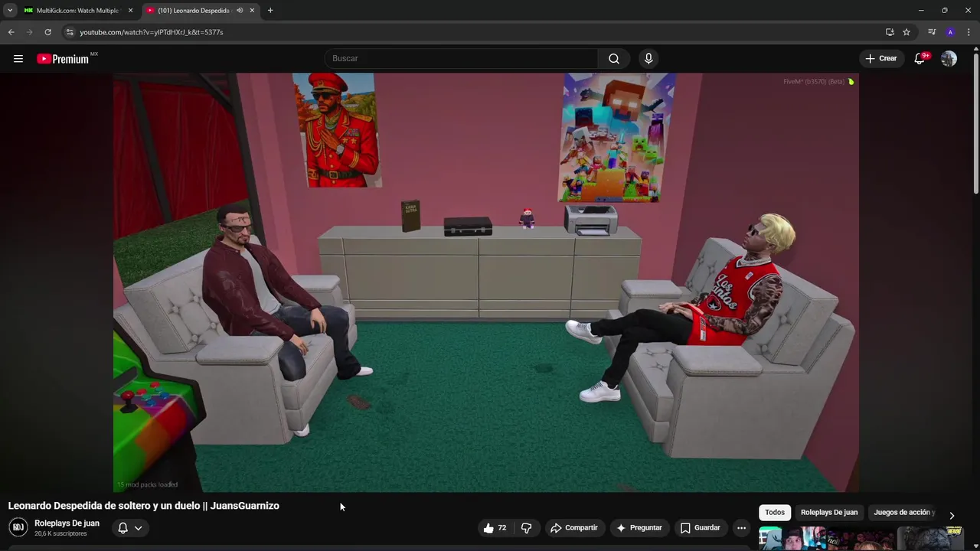
Task: Open the browser media control icon
Action: tap(932, 32)
